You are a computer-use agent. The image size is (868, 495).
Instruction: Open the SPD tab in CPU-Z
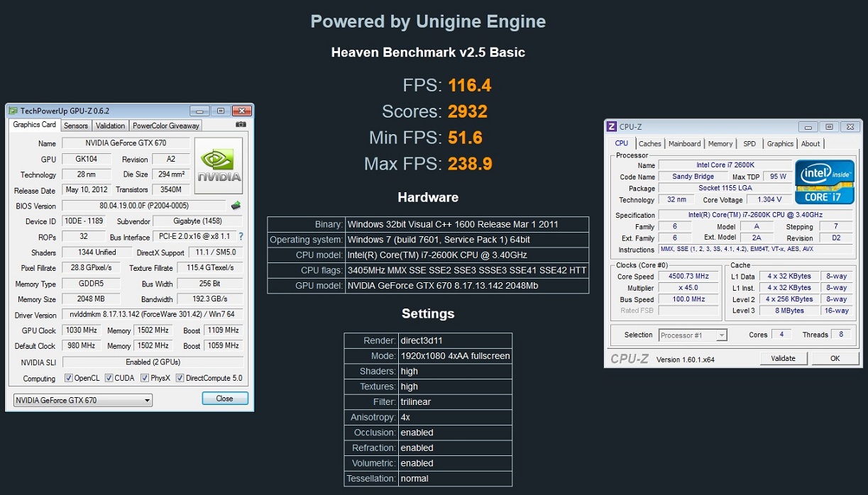(749, 143)
